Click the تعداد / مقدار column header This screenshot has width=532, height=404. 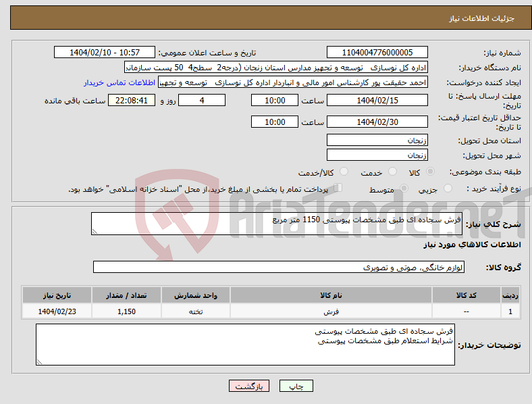click(x=126, y=295)
